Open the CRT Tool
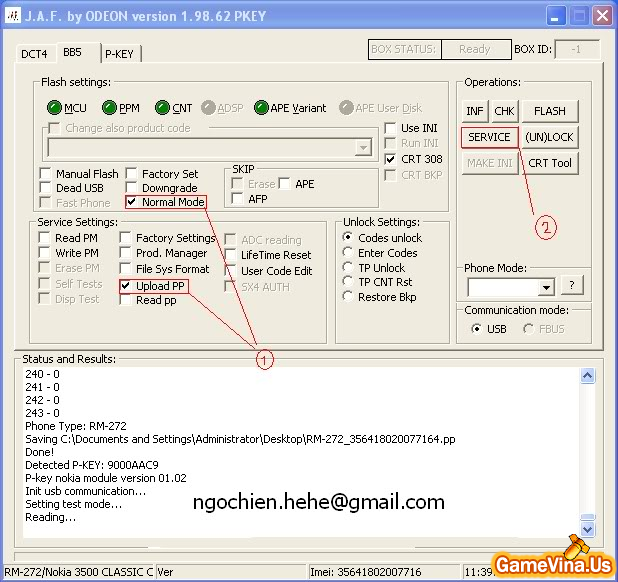Screen dimensions: 618x582 click(x=550, y=163)
